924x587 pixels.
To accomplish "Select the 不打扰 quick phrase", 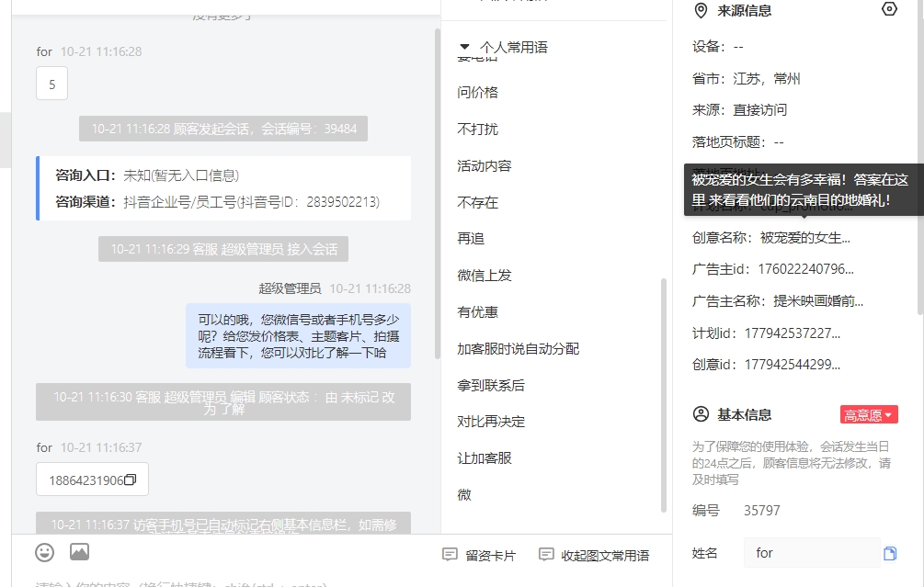I will pos(477,129).
